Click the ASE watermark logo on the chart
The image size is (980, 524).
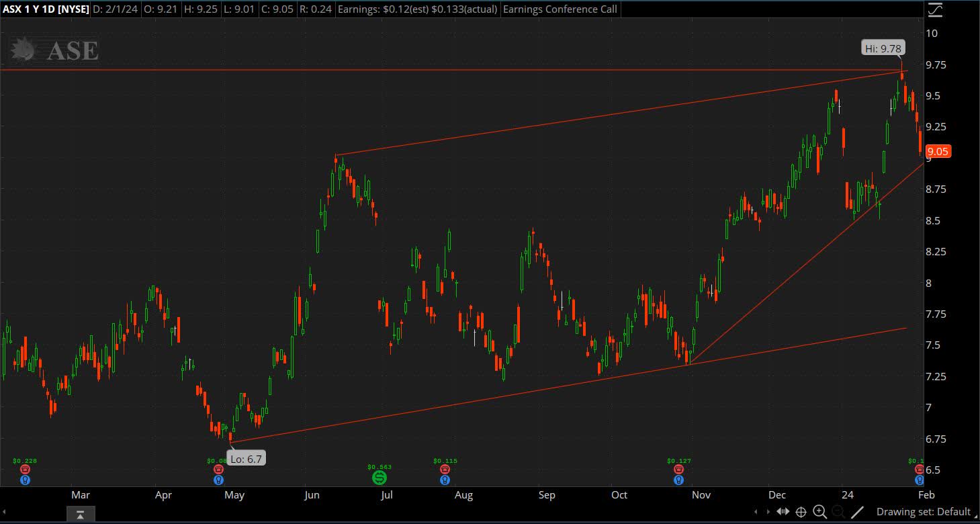coord(54,50)
